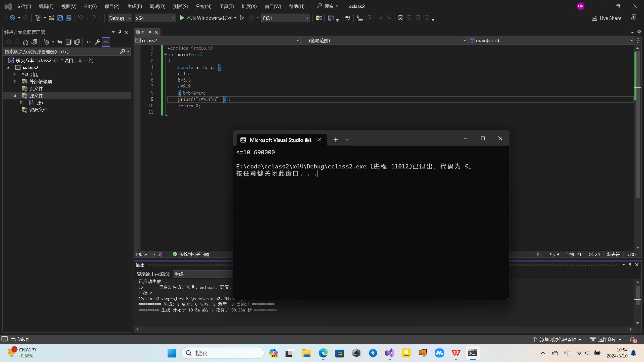Expand the 外部依赖项 tree node

(x=14, y=81)
